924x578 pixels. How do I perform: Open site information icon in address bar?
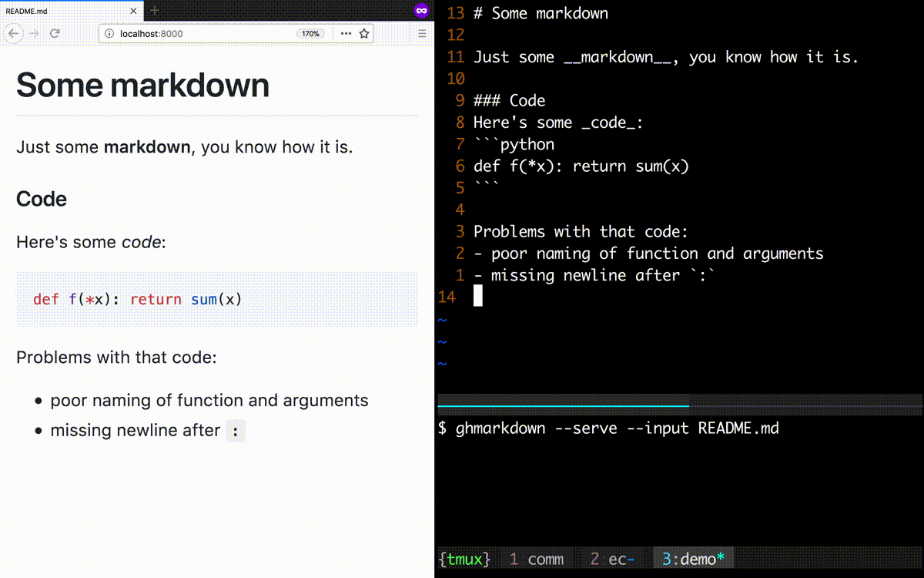(x=109, y=34)
